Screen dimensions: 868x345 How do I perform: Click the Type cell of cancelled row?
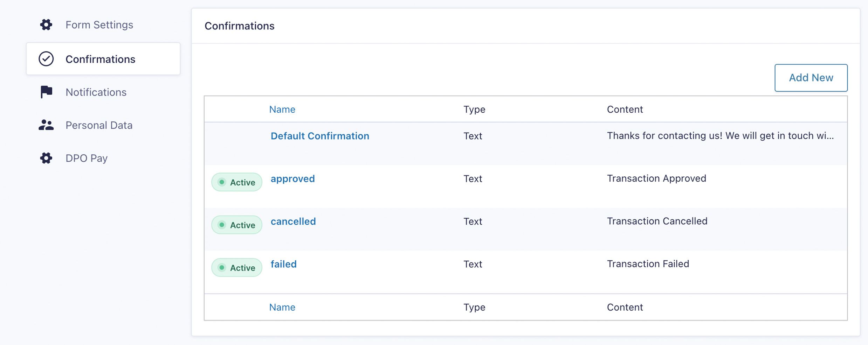[473, 221]
